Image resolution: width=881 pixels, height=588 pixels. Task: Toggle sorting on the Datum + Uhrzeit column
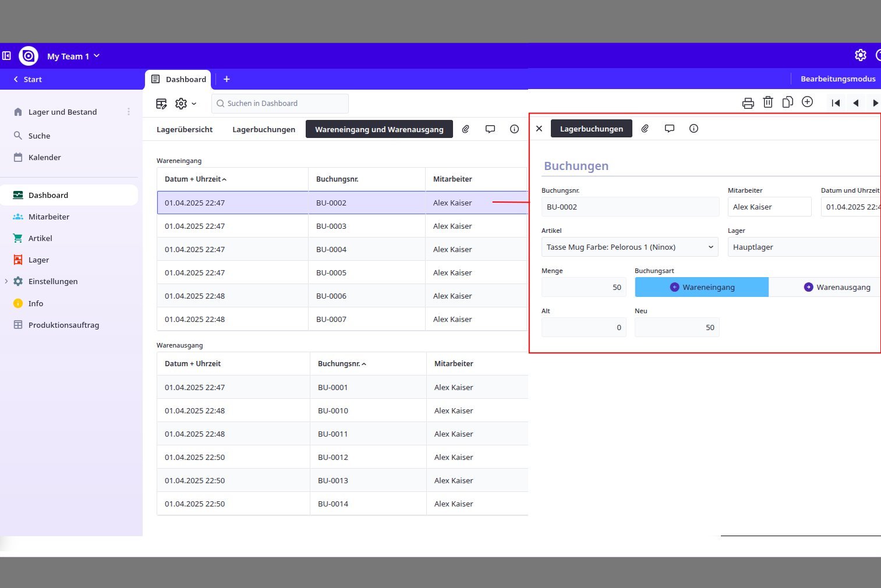coord(195,179)
